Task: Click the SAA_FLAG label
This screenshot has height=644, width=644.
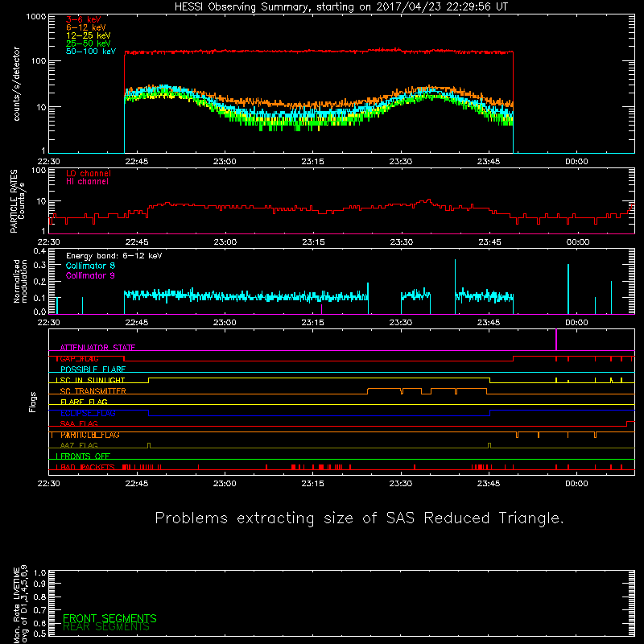Action: point(79,424)
